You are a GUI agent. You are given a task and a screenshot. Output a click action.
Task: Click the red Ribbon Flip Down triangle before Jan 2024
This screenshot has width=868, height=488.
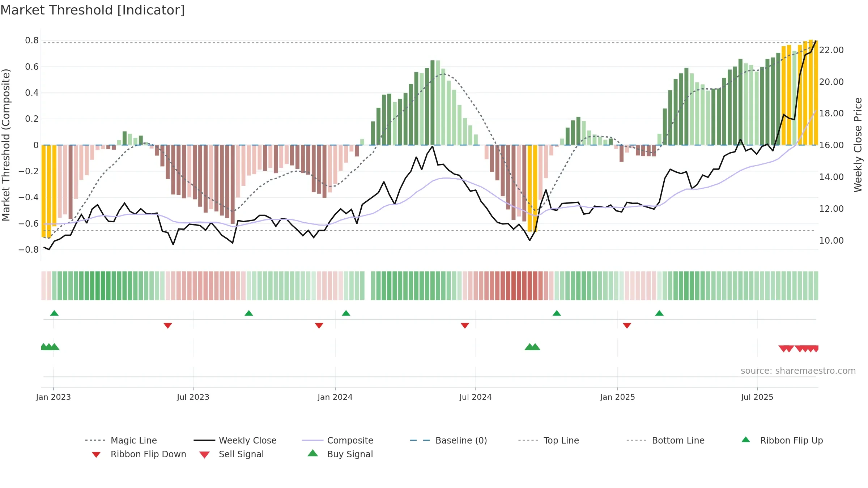319,326
